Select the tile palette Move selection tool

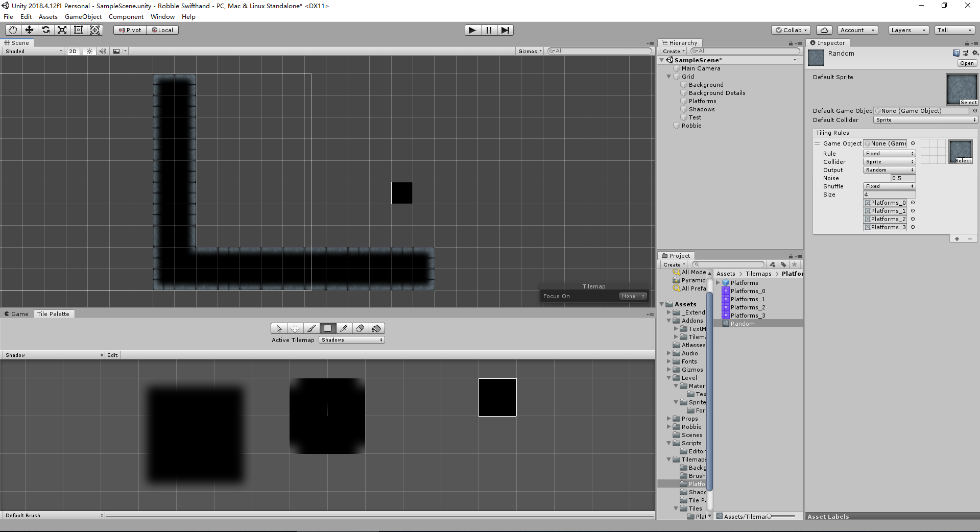(x=295, y=328)
